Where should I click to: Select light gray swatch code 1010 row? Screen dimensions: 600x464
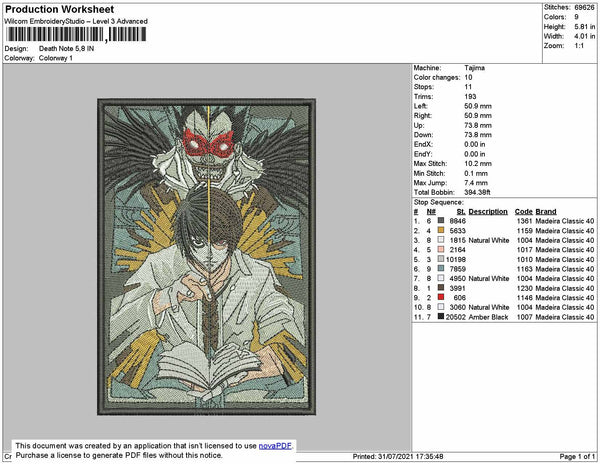[441, 259]
